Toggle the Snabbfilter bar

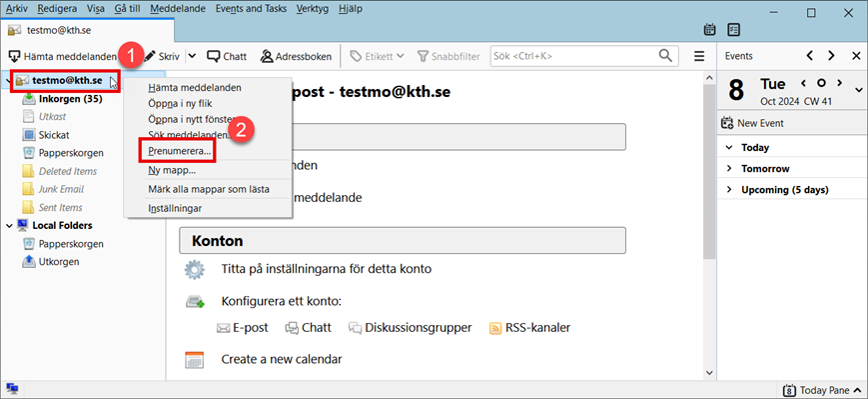coord(449,56)
